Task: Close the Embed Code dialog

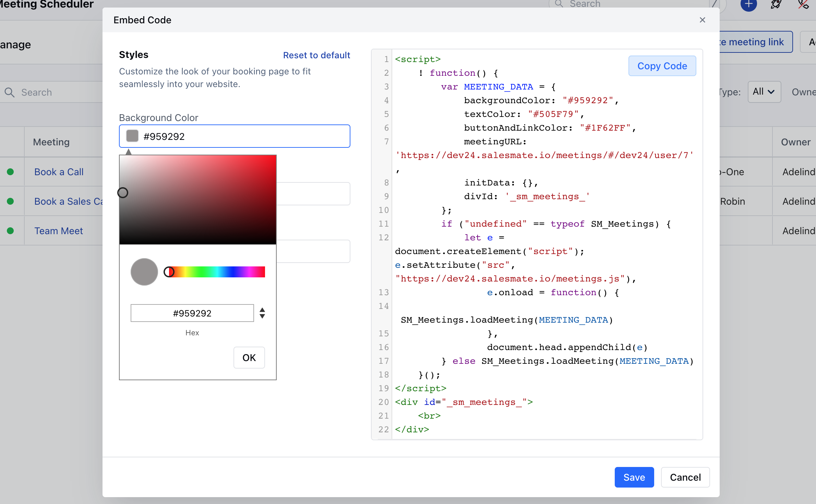Action: [702, 20]
